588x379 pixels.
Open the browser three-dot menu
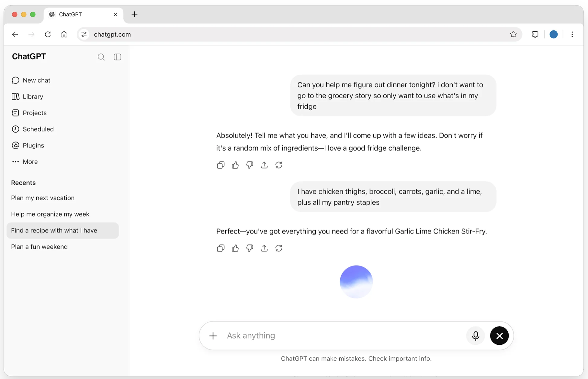pyautogui.click(x=572, y=34)
